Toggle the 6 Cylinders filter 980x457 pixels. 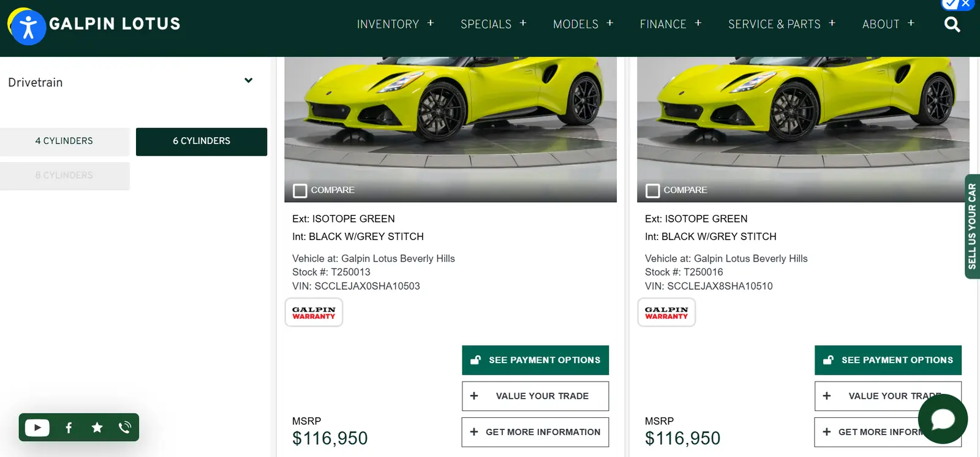[x=202, y=142]
